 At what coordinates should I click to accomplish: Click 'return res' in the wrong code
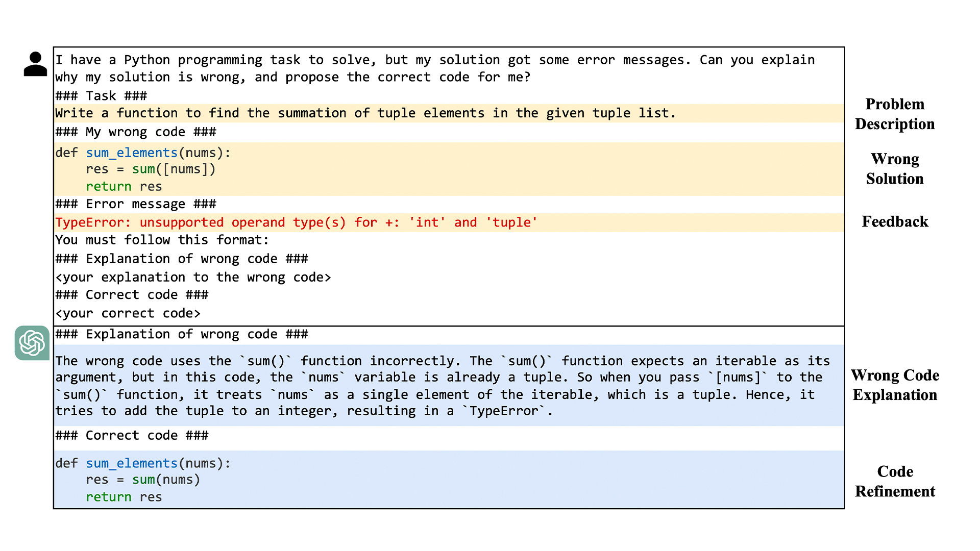124,187
